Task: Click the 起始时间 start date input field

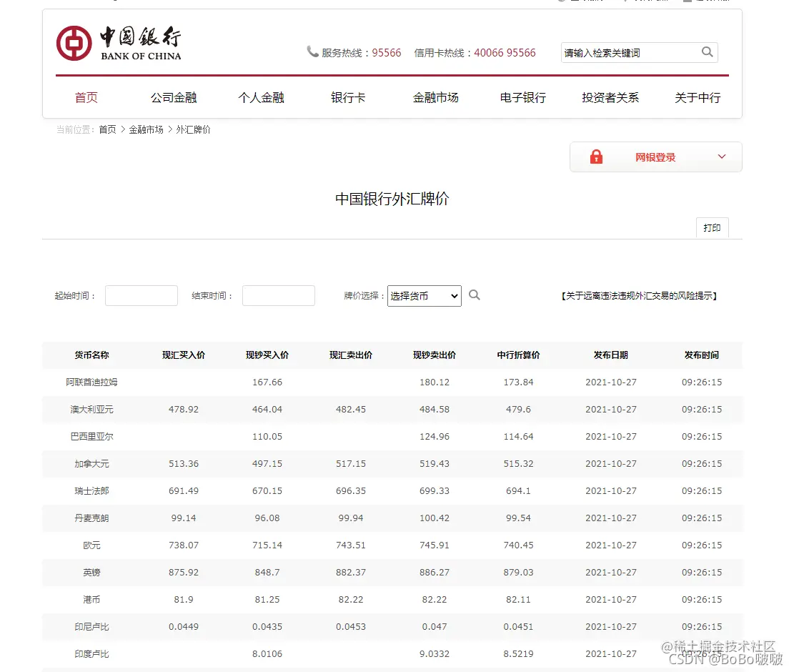Action: [141, 295]
